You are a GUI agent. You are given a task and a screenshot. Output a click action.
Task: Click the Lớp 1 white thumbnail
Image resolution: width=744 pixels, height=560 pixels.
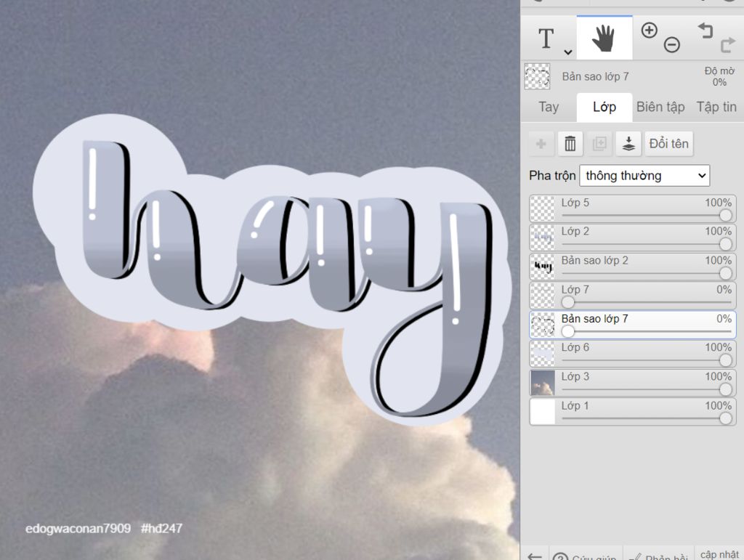pos(542,412)
